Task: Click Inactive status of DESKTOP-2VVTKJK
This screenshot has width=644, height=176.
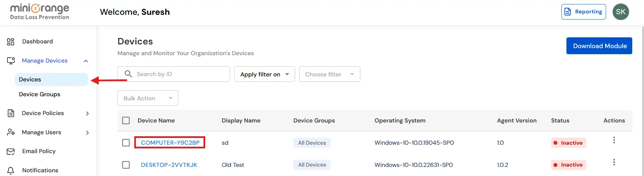Action: click(x=568, y=165)
